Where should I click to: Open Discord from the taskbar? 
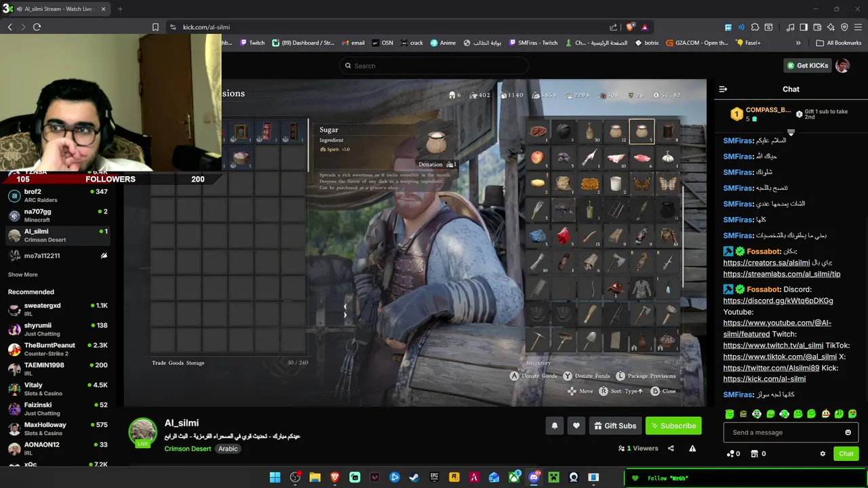click(534, 478)
